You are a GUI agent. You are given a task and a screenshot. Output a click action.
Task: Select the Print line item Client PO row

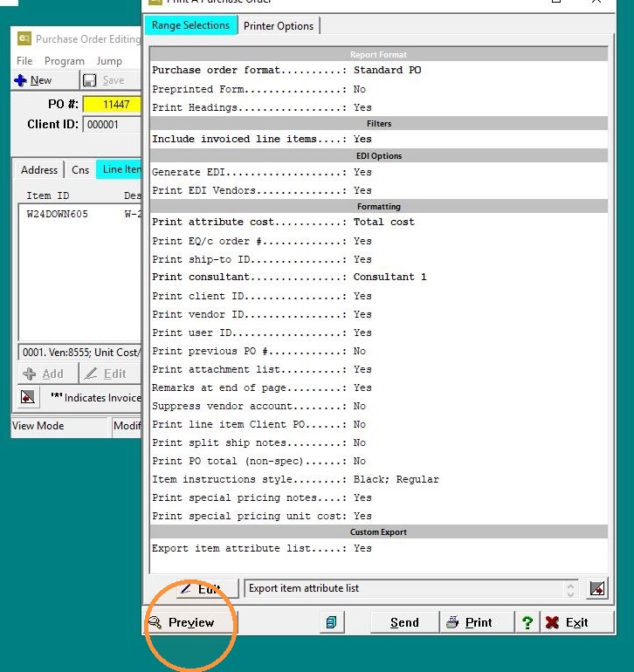click(378, 424)
